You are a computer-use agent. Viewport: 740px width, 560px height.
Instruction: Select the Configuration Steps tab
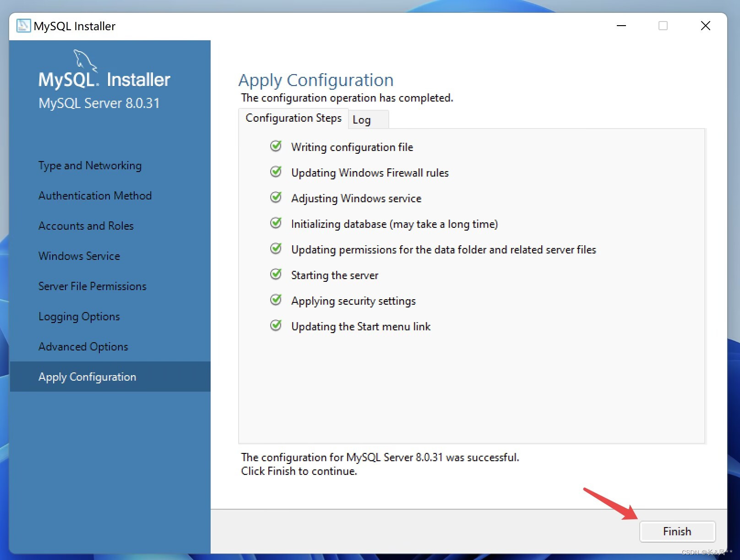coord(294,118)
